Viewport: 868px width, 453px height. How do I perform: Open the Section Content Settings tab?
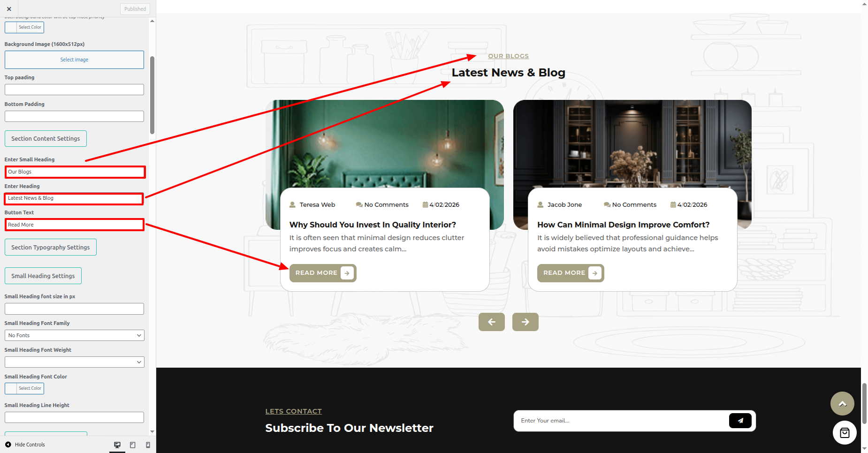pos(46,139)
